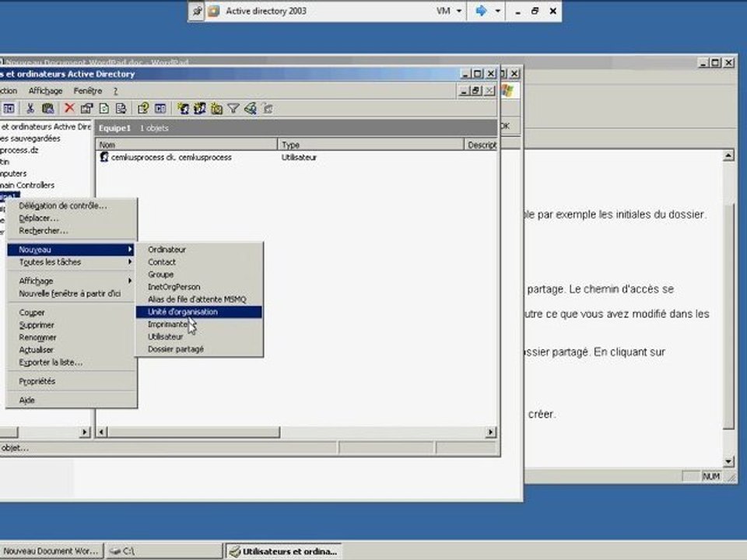The image size is (747, 560).
Task: Click Utilisateurs et ordina... taskbar button
Action: click(284, 551)
